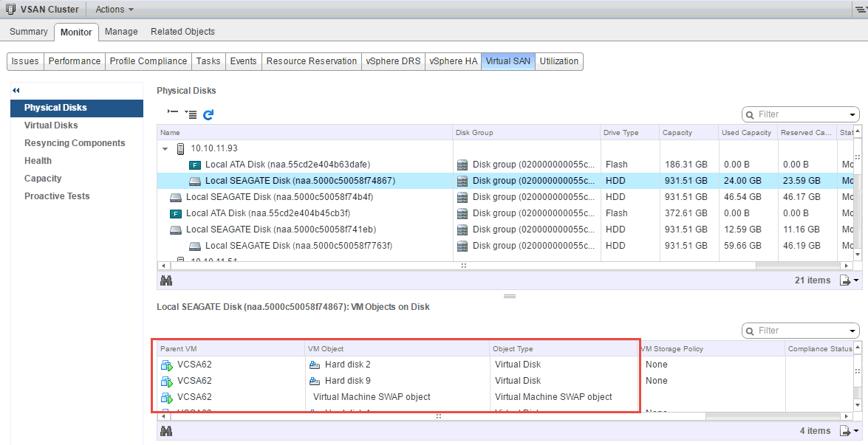Screen dimensions: 868x445
Task: Select Health in sidebar
Action: tap(38, 161)
